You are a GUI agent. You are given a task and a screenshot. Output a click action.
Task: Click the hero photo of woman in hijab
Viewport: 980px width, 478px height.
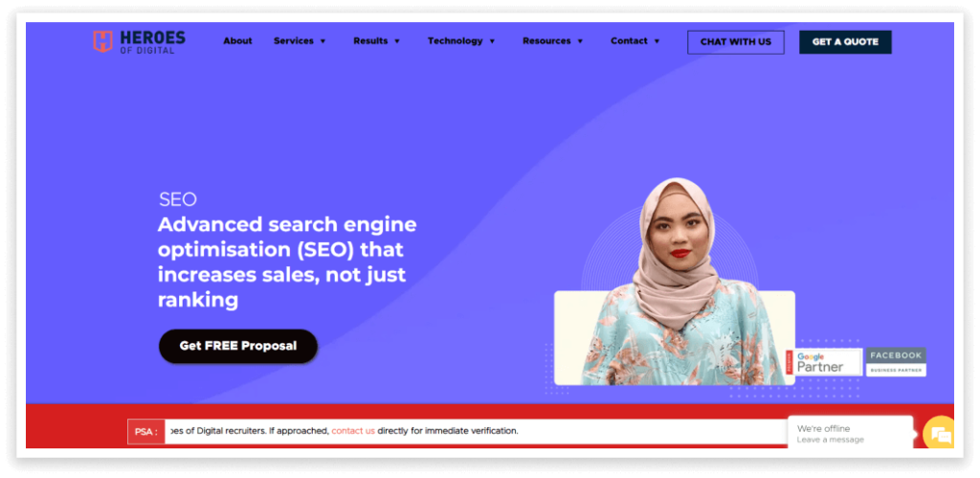click(x=677, y=282)
